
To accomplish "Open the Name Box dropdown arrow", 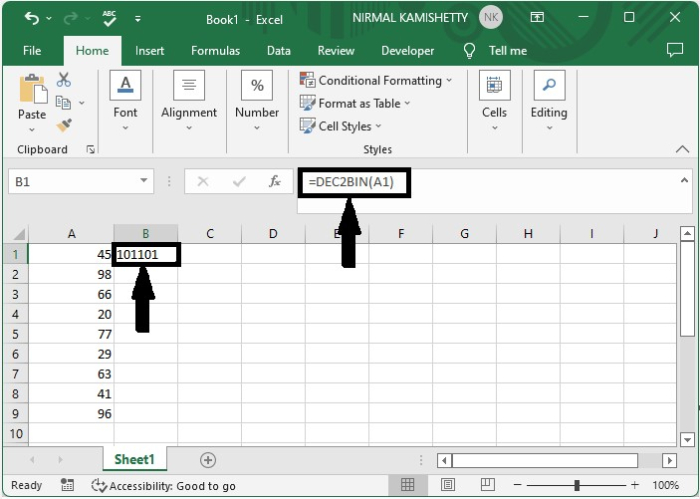I will pyautogui.click(x=144, y=182).
